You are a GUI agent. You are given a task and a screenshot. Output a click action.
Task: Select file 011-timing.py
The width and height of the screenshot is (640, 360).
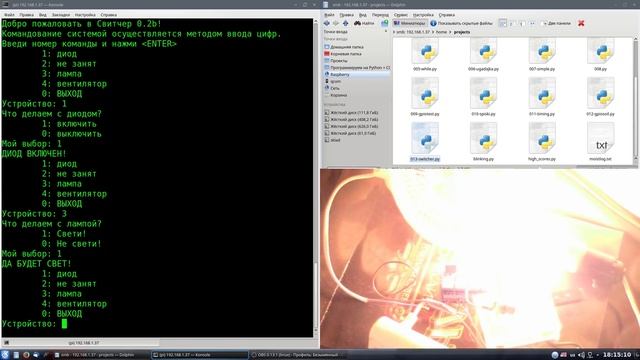(542, 97)
